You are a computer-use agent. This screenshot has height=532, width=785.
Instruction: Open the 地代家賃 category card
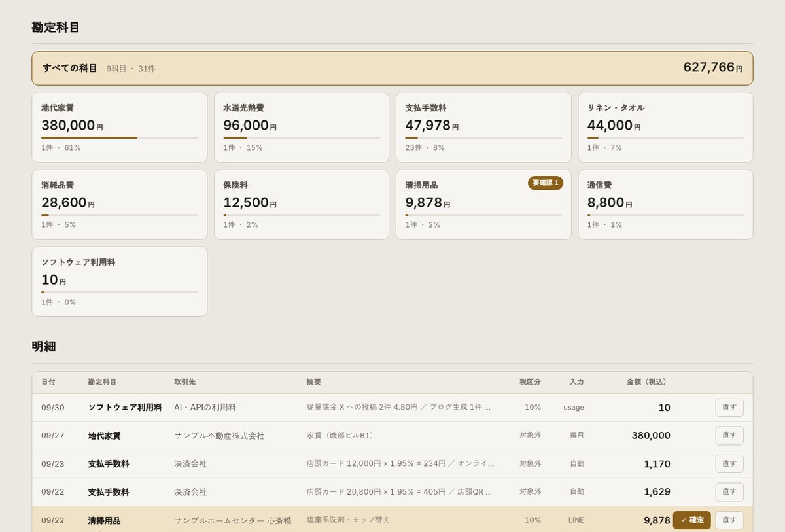120,127
